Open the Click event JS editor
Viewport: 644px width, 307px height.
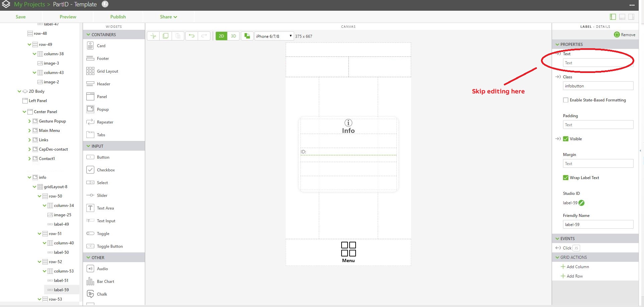pos(576,248)
